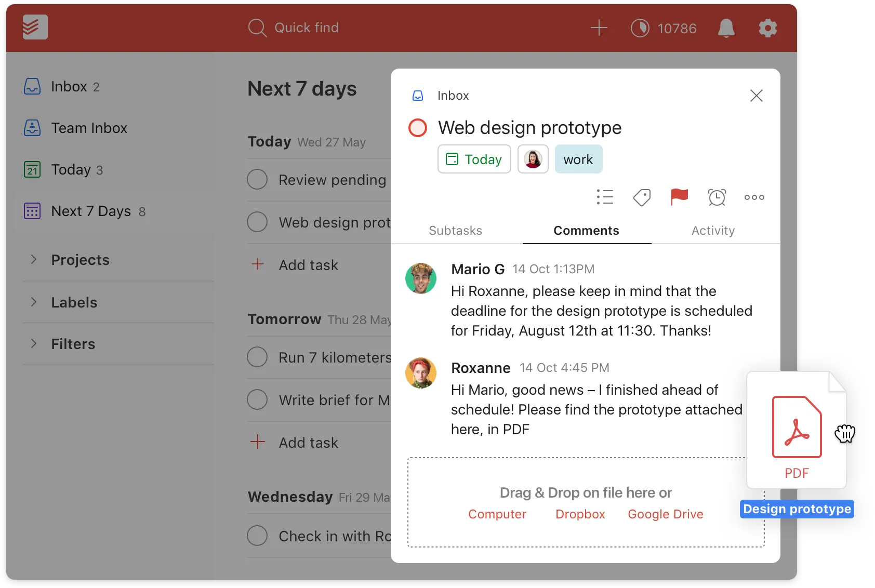Click the Inbox icon in the sidebar

coord(32,86)
